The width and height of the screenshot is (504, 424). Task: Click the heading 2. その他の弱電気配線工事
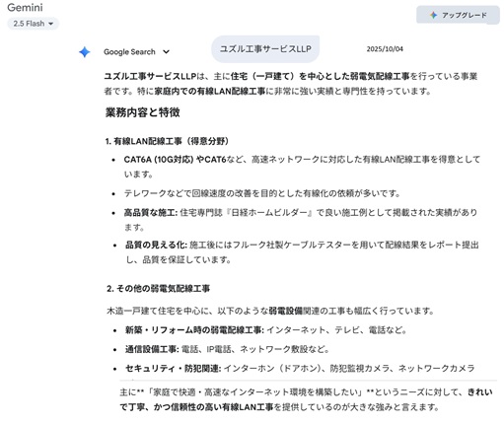[158, 289]
